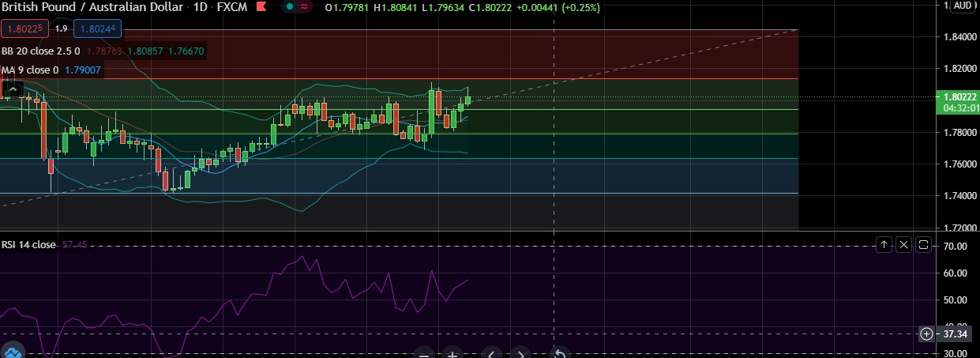980x358 pixels.
Task: Move the RSI pane up
Action: point(884,245)
